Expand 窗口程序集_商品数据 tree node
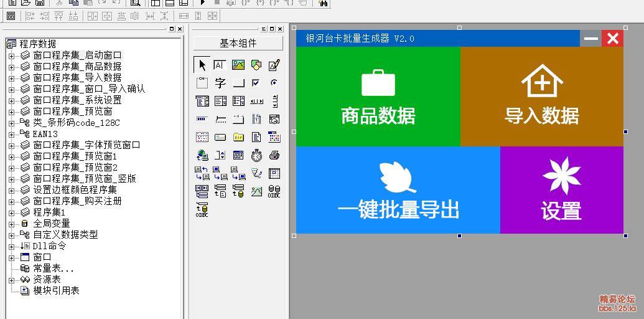Viewport: 644px width, 319px height. 11,67
